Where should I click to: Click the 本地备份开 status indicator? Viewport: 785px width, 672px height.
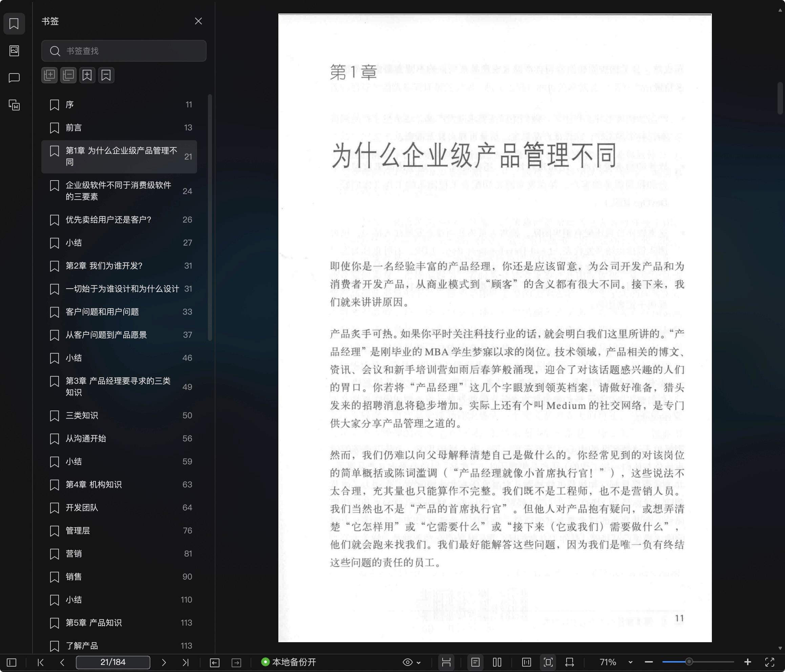[289, 662]
